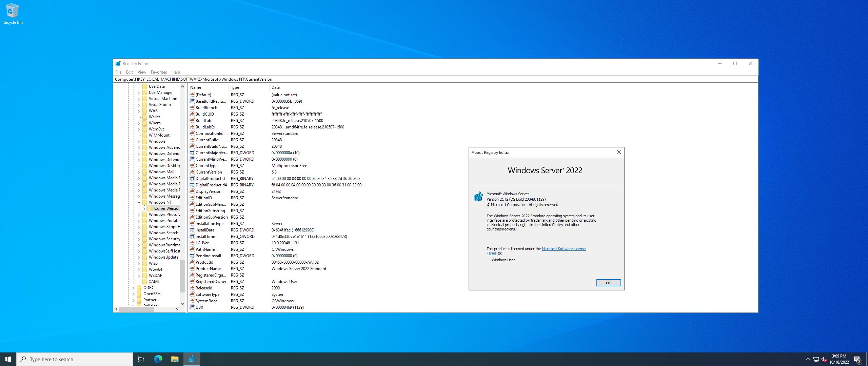Click the InstallTime QWORD value icon
The image size is (868, 366).
point(192,236)
